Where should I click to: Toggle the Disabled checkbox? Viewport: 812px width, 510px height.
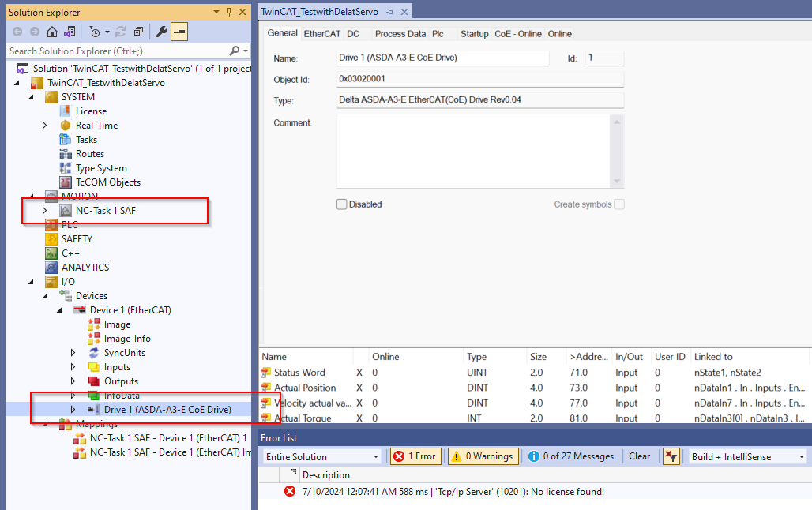pos(342,204)
